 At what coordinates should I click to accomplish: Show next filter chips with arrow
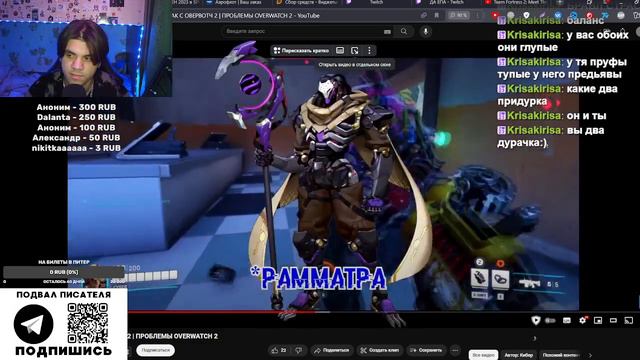coord(590,355)
